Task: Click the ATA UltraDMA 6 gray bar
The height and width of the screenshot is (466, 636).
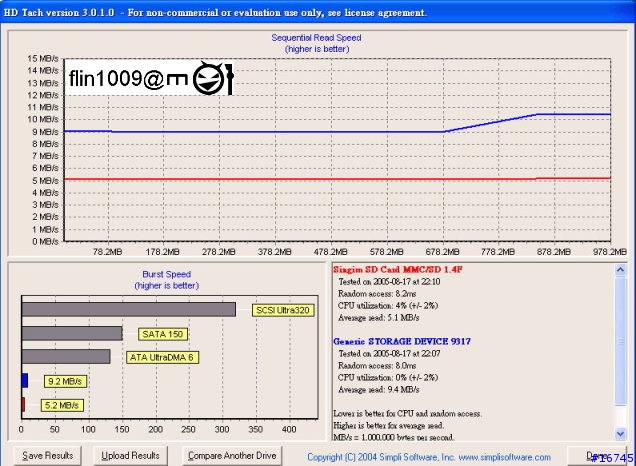Action: [66, 356]
